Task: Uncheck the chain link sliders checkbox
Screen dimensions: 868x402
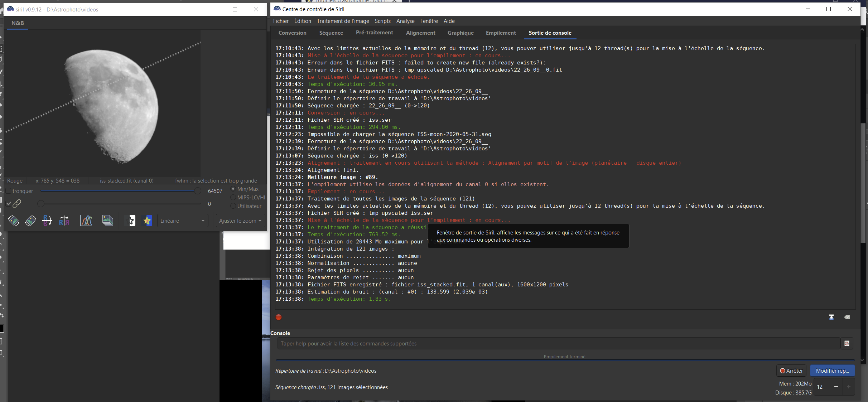Action: pos(9,204)
